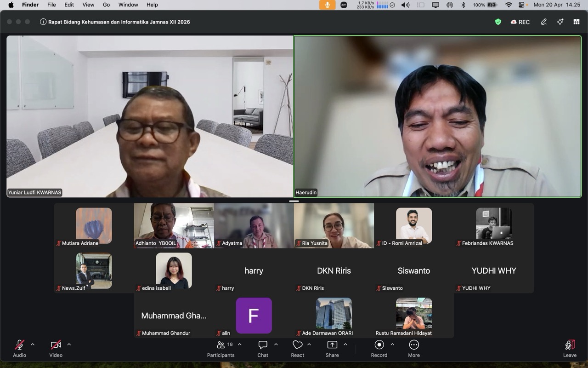The height and width of the screenshot is (368, 588).
Task: Expand the video settings arrow
Action: point(69,344)
